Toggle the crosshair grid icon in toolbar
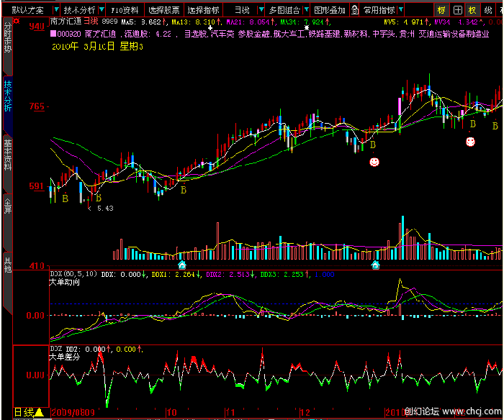Screen dimensions: 504x420 (457, 10)
